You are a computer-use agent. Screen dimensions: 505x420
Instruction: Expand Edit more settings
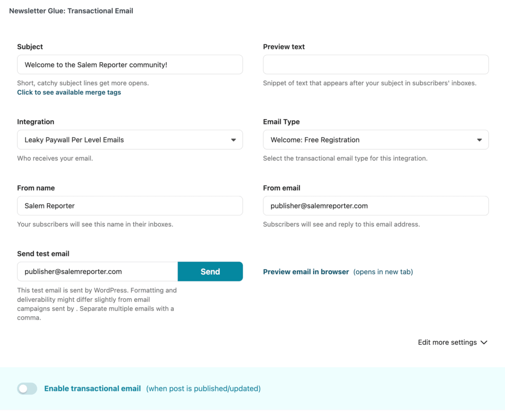click(x=447, y=343)
